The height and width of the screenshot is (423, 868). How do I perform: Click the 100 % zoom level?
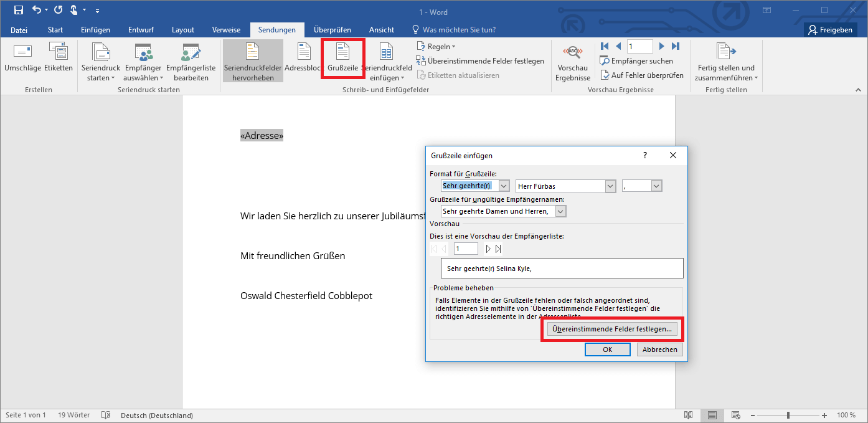(846, 415)
